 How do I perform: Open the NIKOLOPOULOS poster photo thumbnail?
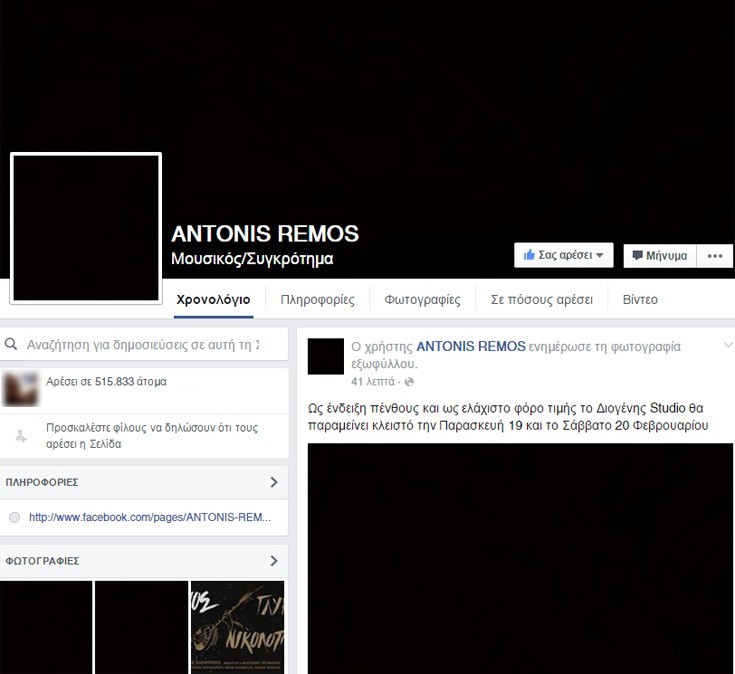tap(238, 627)
